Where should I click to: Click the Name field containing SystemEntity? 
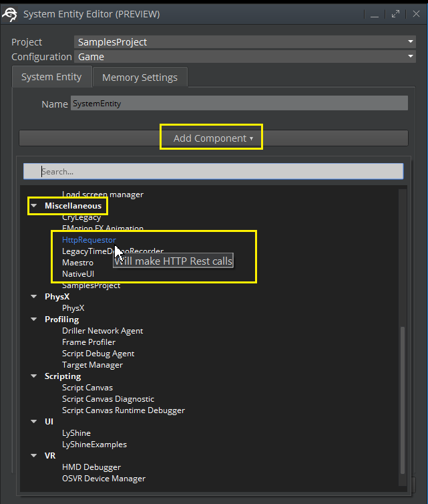click(239, 104)
